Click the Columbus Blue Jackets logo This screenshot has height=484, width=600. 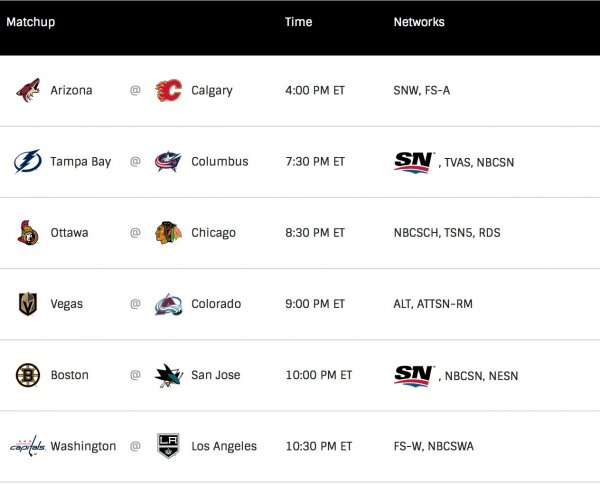click(169, 162)
